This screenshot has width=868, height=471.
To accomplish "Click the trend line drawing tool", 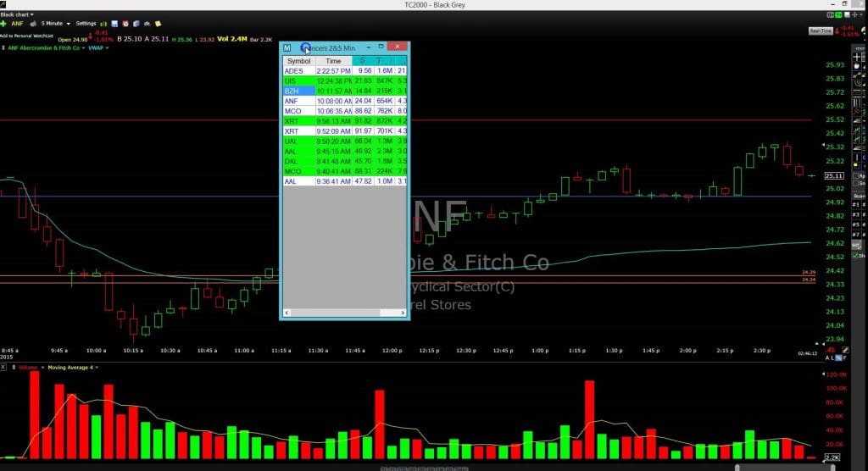I will [x=858, y=75].
